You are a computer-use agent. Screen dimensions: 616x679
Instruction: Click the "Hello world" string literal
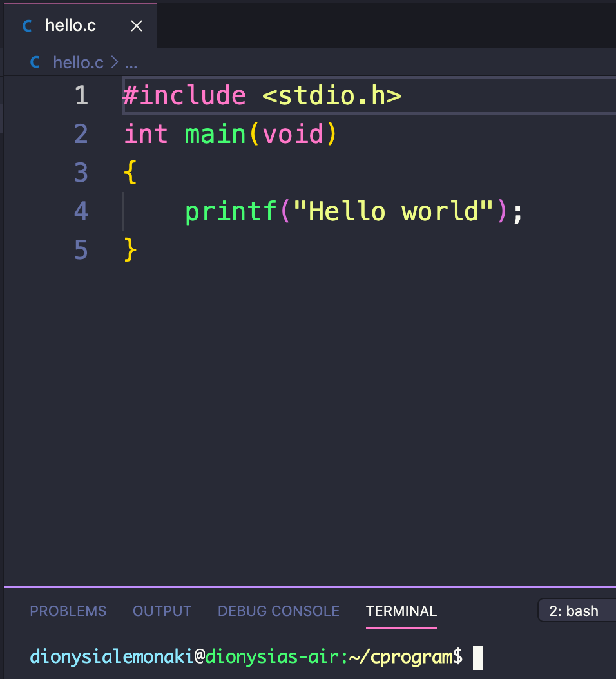pyautogui.click(x=393, y=211)
